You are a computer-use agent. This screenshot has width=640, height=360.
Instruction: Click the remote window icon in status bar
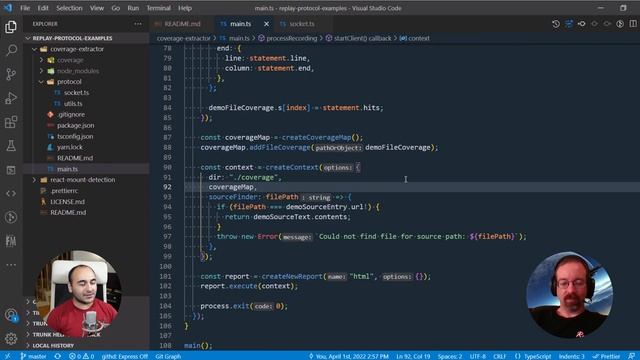(8, 356)
